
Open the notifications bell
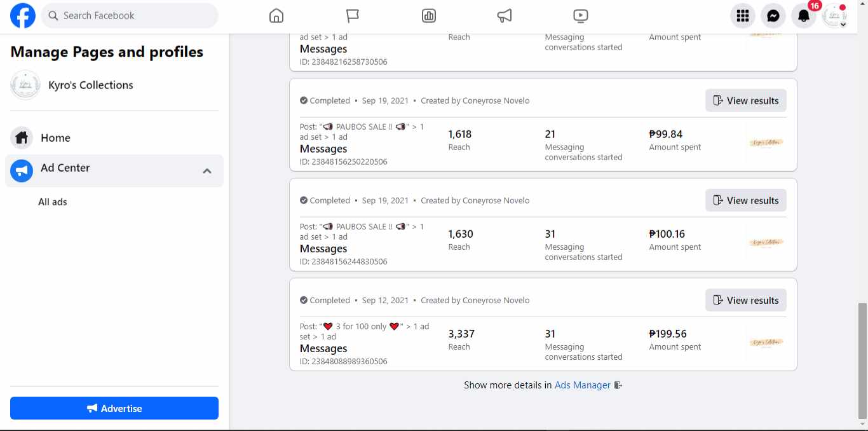point(804,16)
